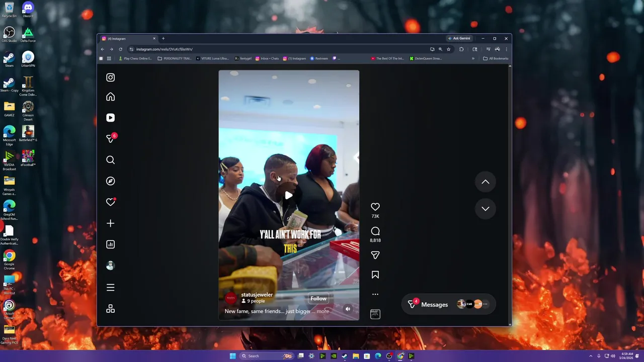Open the reel's three-dot options
644x362 pixels.
[x=375, y=294]
